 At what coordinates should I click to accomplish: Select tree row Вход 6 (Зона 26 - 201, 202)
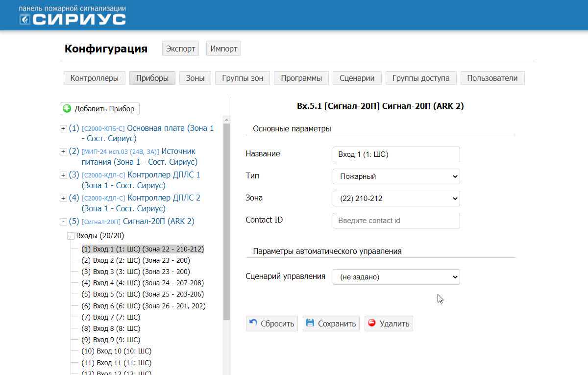[x=144, y=306]
